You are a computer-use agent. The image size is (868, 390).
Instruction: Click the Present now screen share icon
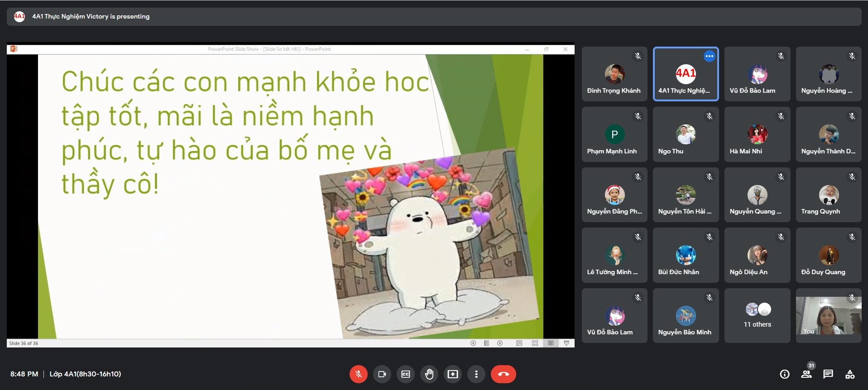(x=452, y=374)
